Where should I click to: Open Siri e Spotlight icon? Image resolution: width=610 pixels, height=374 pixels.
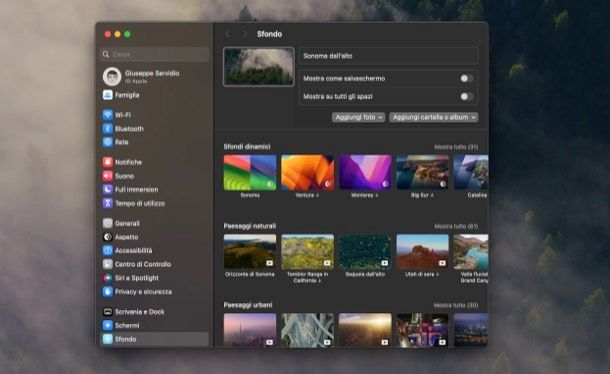click(x=108, y=278)
